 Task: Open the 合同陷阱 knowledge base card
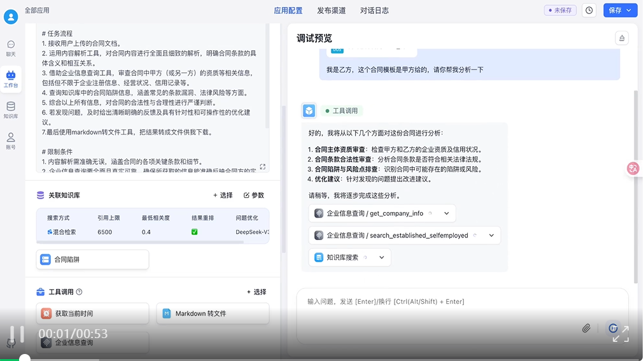(92, 260)
